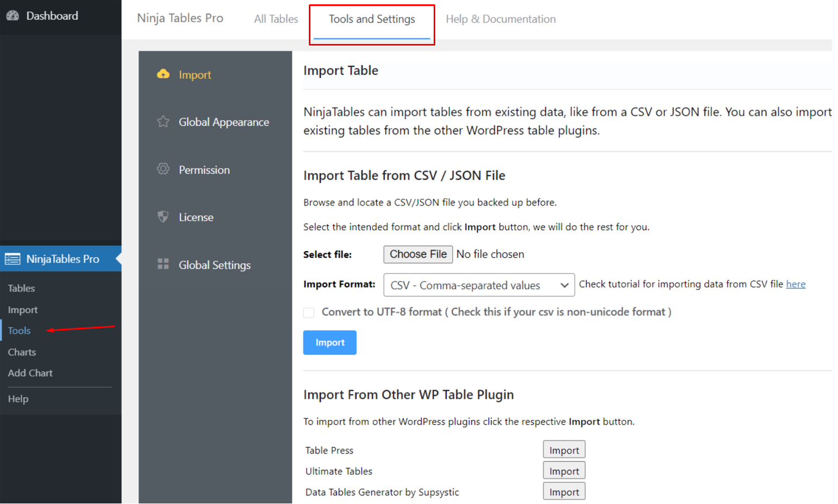Viewport: 838px width, 504px height.
Task: Import from Data Tables Generator by Supsystic
Action: [564, 492]
